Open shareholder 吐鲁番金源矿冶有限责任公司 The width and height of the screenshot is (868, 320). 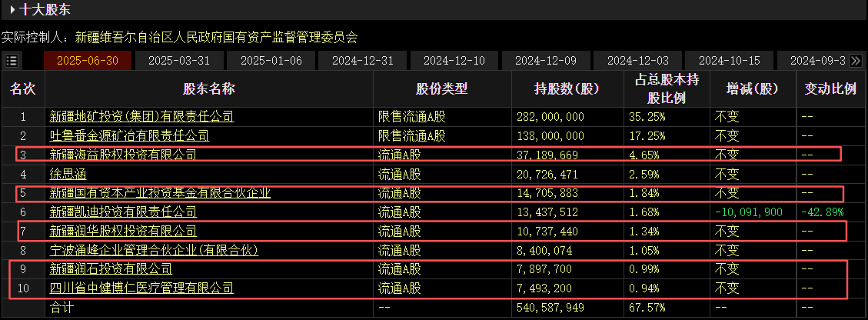(129, 135)
